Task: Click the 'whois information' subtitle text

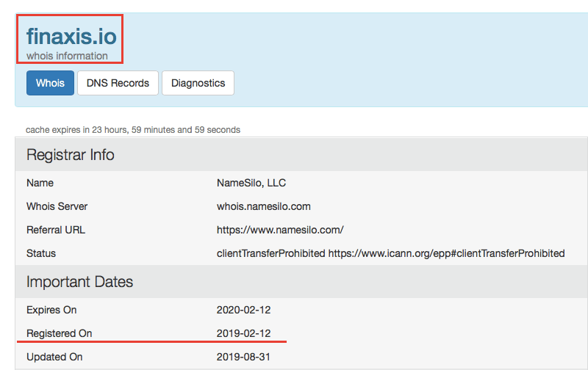Action: (x=67, y=56)
